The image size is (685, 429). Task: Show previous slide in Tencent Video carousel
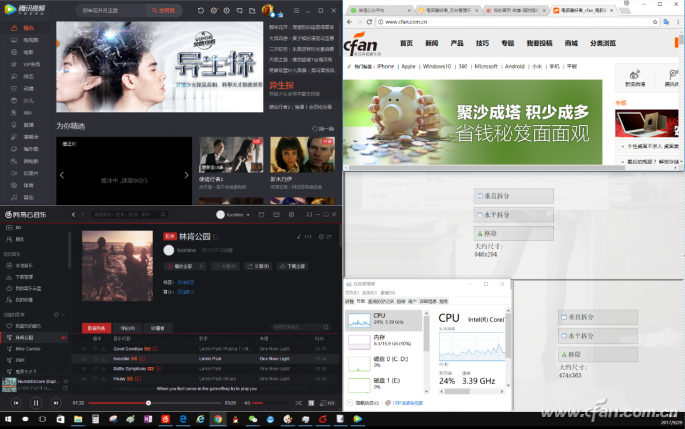coord(62,175)
